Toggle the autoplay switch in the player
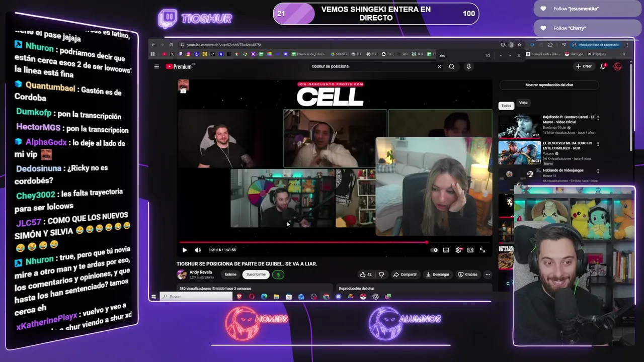 (435, 250)
